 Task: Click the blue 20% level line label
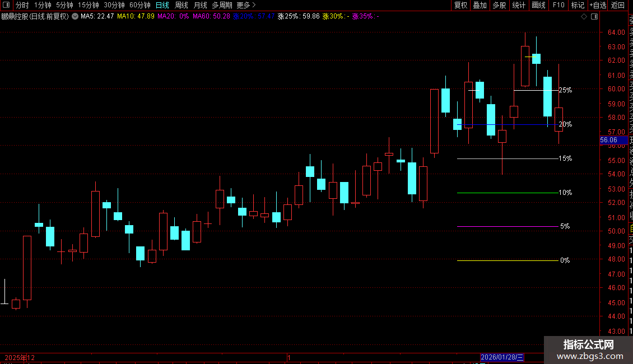click(x=565, y=124)
